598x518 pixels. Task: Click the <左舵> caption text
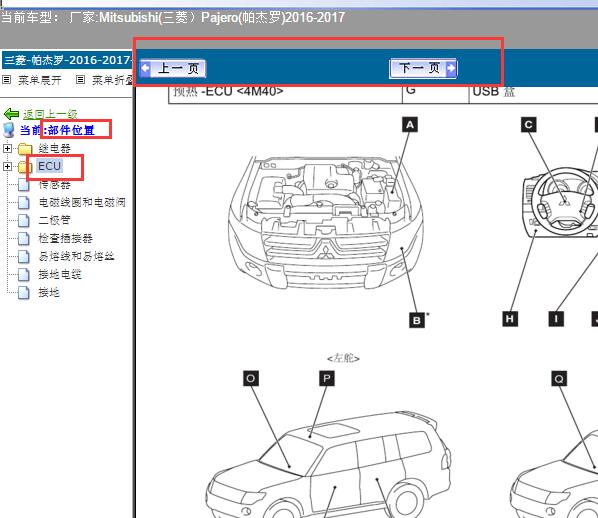coord(343,358)
